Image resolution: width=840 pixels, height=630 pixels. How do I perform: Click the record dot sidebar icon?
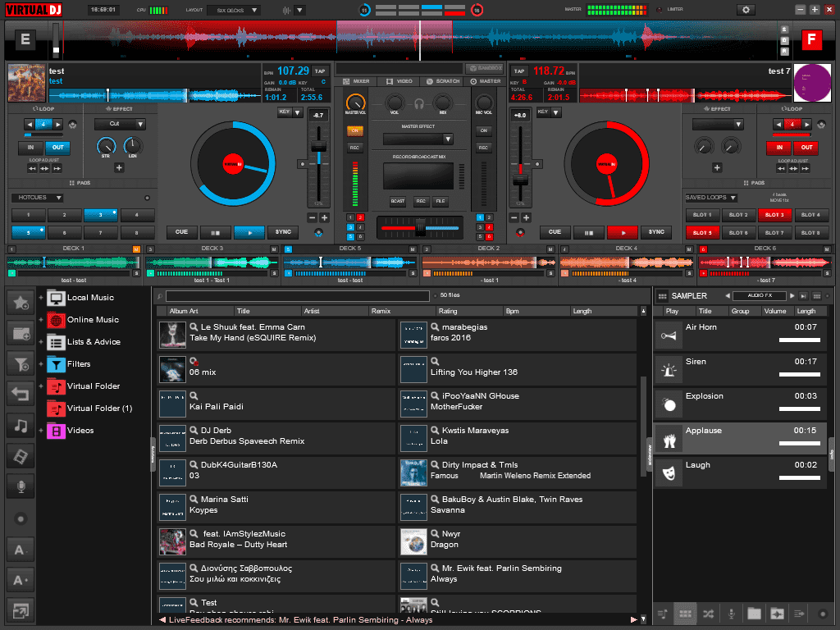point(21,518)
